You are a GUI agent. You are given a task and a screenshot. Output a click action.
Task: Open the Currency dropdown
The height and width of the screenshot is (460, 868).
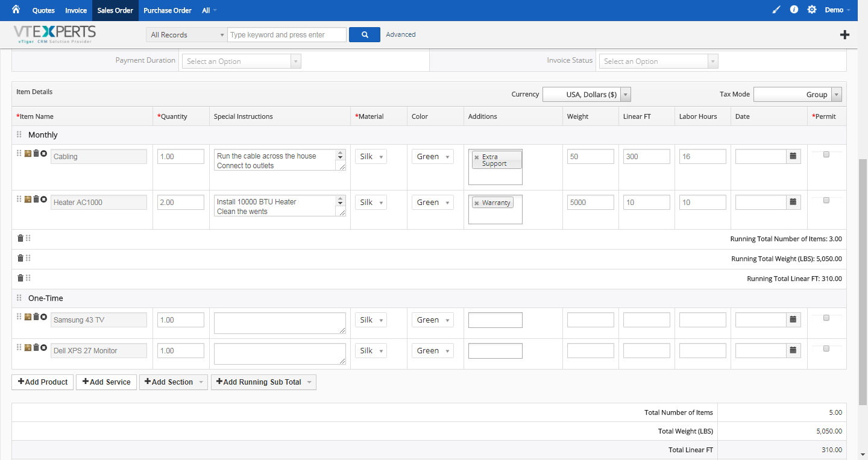625,94
